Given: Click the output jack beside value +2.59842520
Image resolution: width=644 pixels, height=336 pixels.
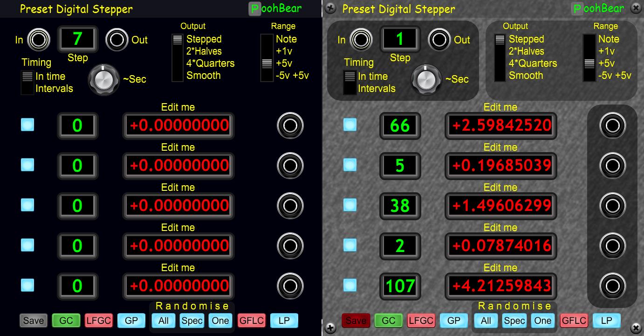Looking at the screenshot, I should click(x=612, y=125).
